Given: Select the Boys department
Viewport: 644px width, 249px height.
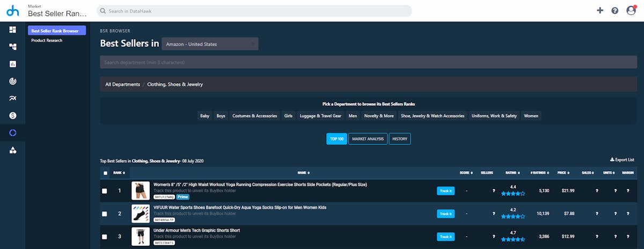Looking at the screenshot, I should coord(221,115).
